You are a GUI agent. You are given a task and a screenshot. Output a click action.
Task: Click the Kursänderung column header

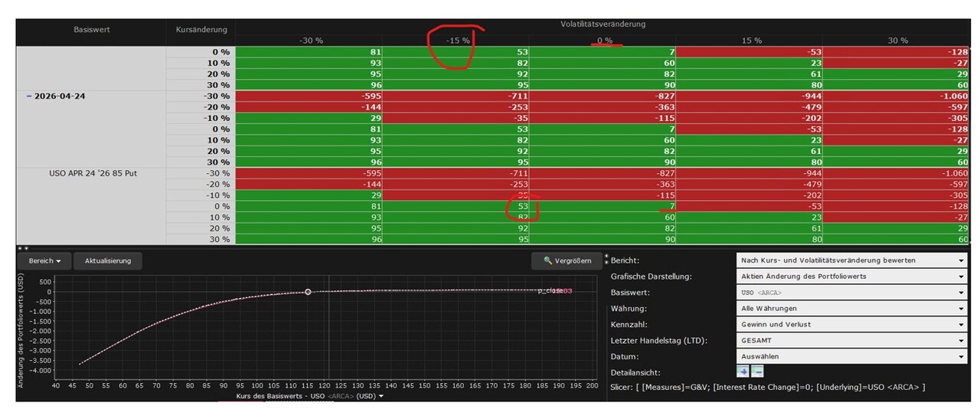[201, 29]
